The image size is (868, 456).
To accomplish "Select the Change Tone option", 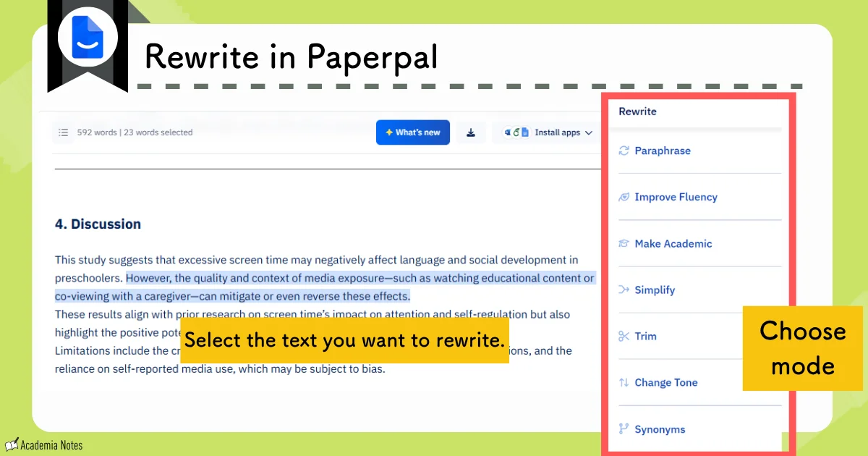I will (x=665, y=382).
